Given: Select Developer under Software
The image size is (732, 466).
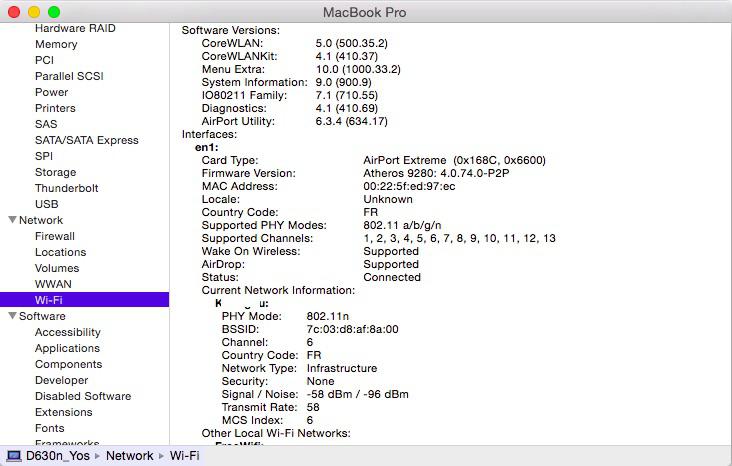Looking at the screenshot, I should point(61,380).
